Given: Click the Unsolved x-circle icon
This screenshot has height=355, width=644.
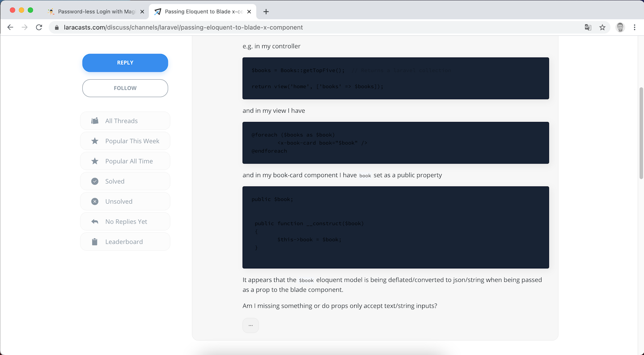Looking at the screenshot, I should click(x=95, y=201).
